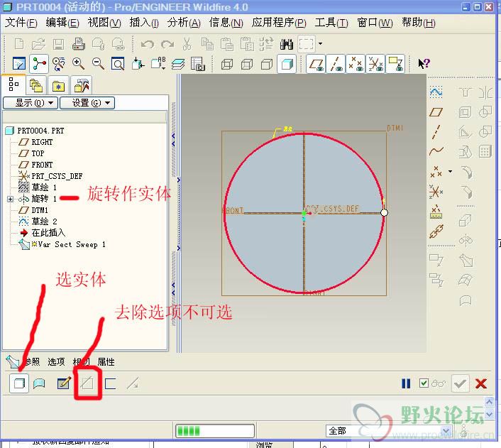Open the 分析(A) menu
Viewport: 501px width, 448px height.
(x=184, y=23)
